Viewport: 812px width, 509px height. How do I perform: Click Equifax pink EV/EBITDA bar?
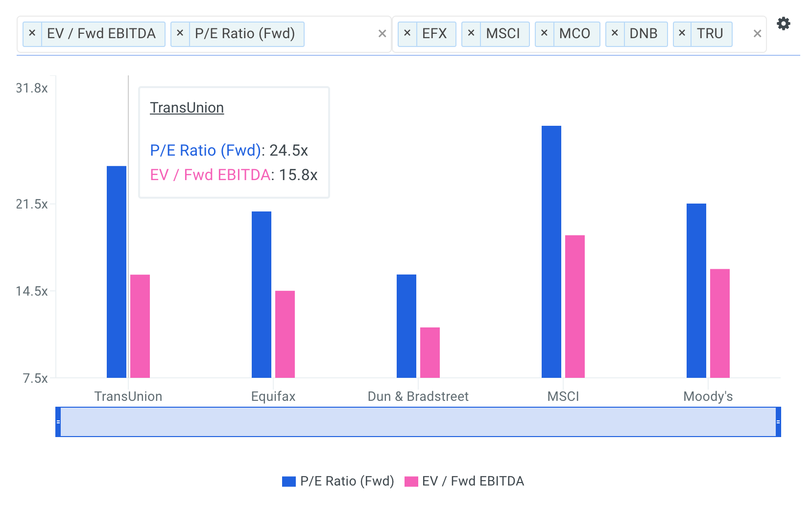click(x=285, y=334)
